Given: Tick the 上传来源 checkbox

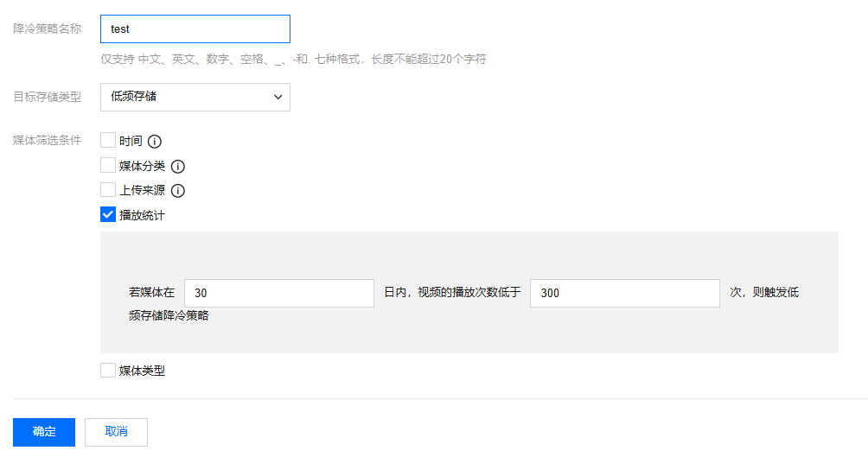Looking at the screenshot, I should 108,190.
